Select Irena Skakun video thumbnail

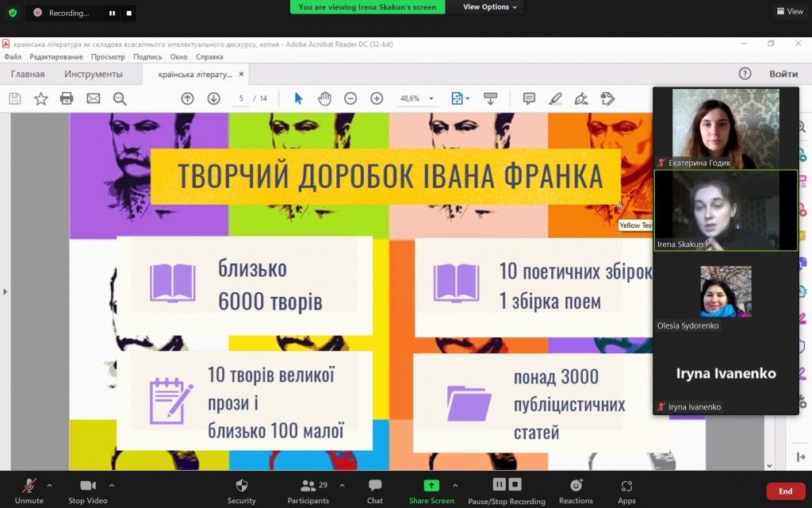pos(726,210)
